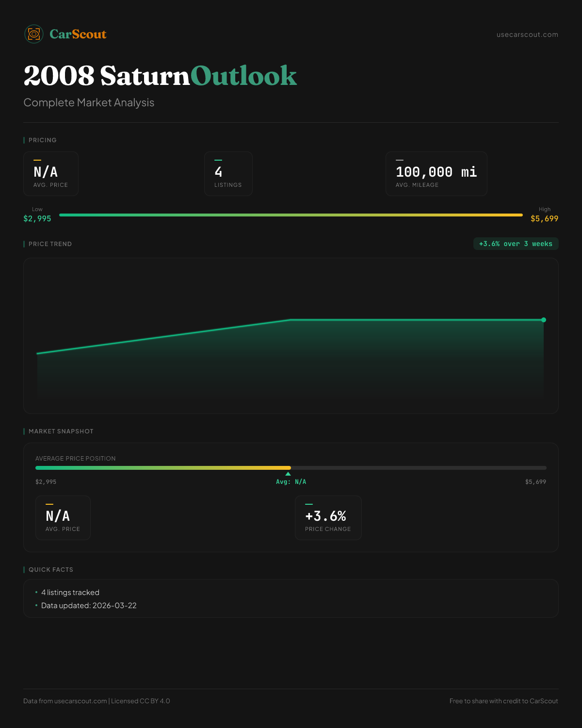Click the CarScout brand name text
The width and height of the screenshot is (582, 728).
click(x=78, y=34)
